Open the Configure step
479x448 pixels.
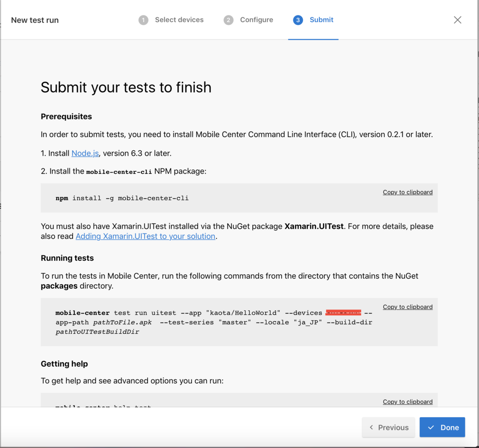(256, 20)
